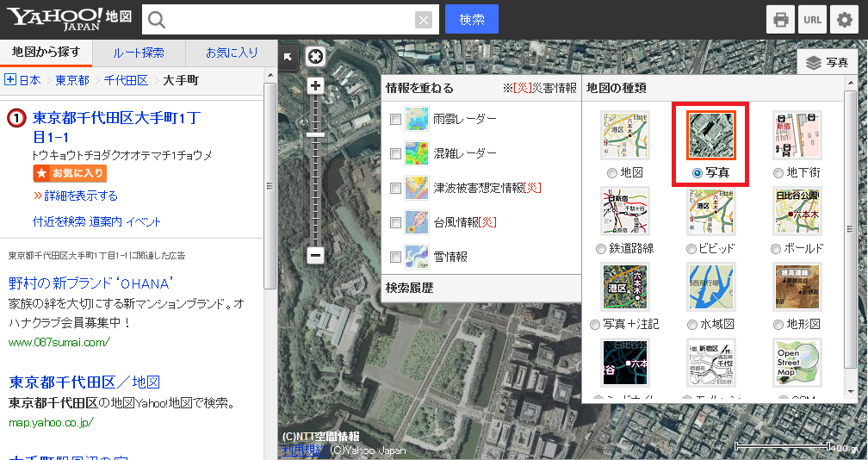Click the 水域図 map thumbnail
The height and width of the screenshot is (460, 868).
click(711, 287)
